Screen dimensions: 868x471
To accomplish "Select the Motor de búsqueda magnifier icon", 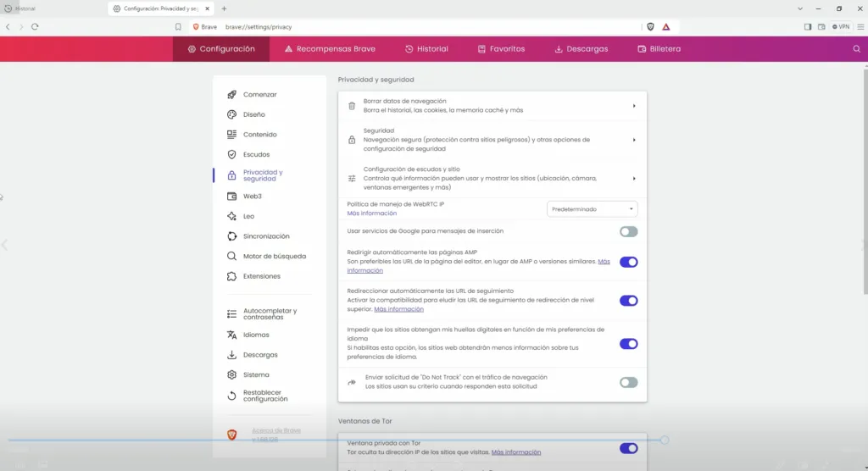I will click(231, 257).
